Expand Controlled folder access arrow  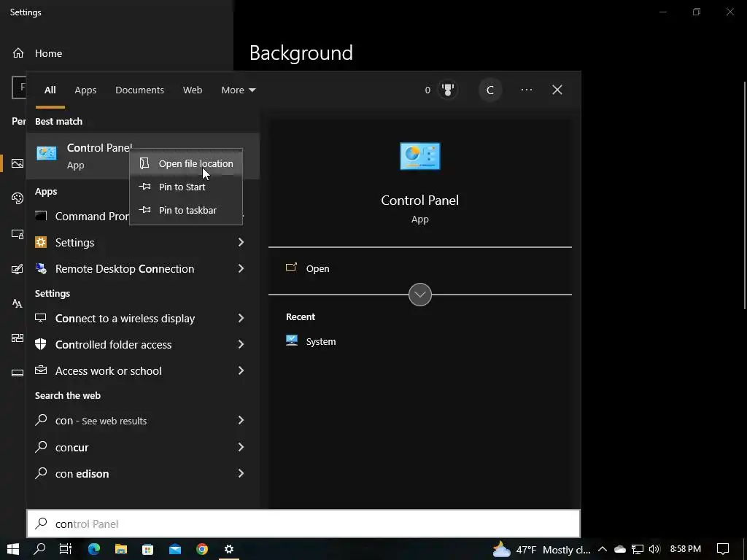tap(241, 344)
